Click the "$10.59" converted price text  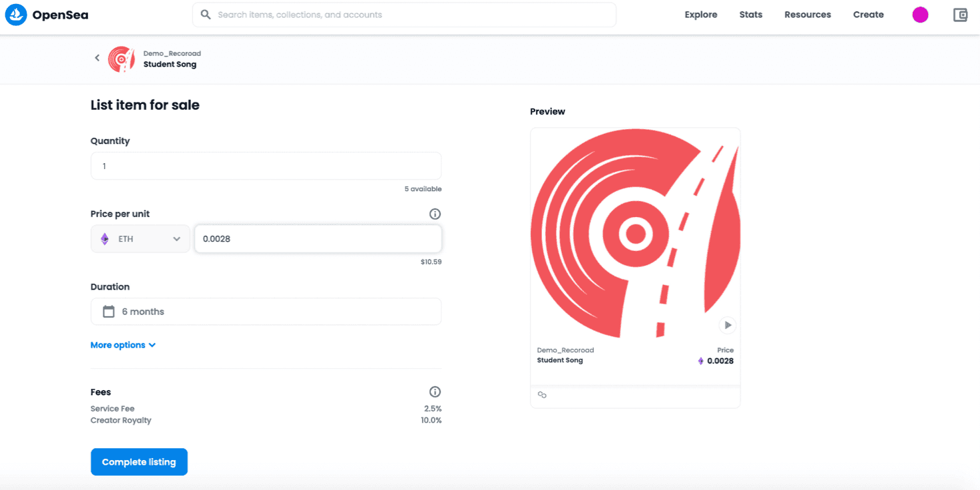point(431,262)
